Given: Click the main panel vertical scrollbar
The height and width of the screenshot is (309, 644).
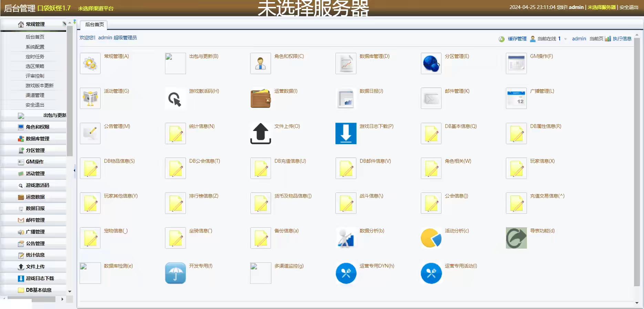Looking at the screenshot, I should [637, 162].
